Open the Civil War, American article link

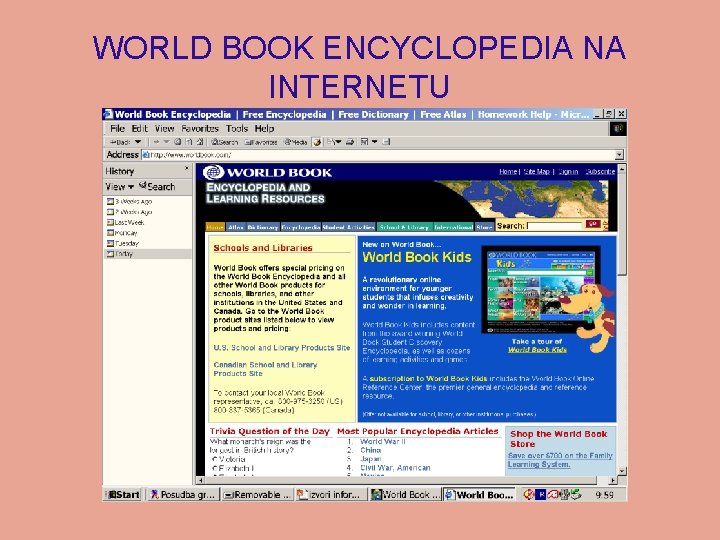(395, 468)
